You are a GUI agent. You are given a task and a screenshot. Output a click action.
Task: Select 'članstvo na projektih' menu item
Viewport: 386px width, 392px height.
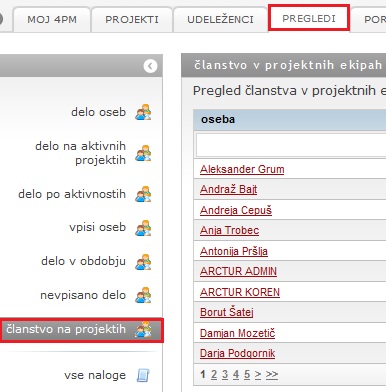tap(66, 329)
